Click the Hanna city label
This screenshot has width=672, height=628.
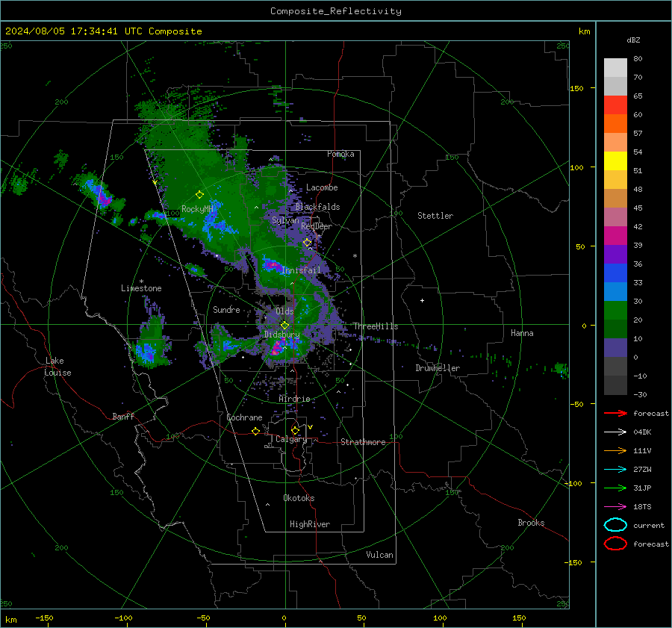(522, 333)
